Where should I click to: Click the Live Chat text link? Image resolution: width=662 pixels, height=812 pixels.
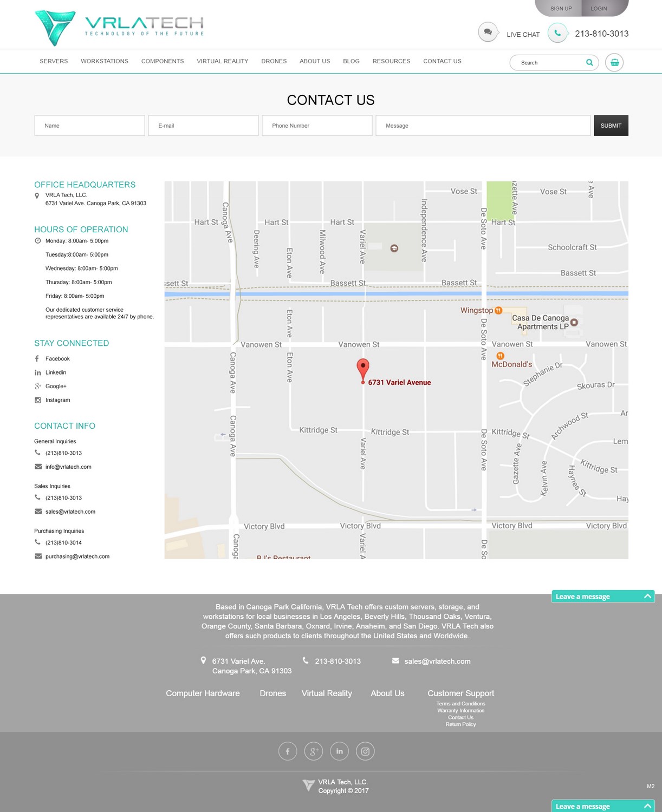[x=523, y=35]
